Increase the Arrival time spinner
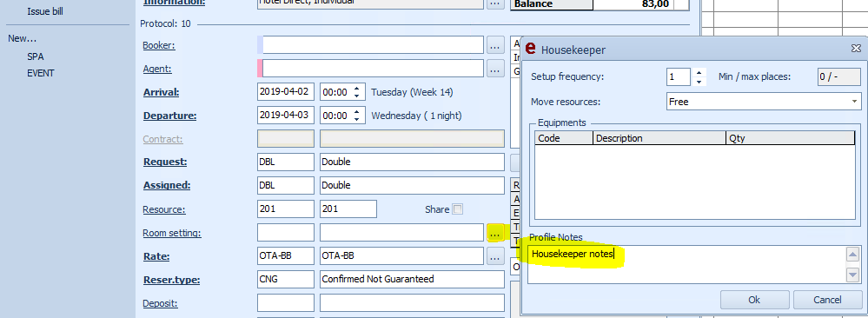 tap(357, 88)
